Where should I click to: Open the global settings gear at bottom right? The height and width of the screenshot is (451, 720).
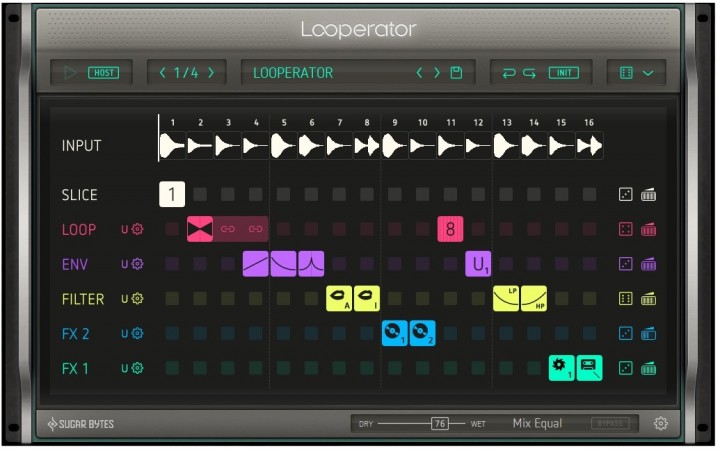pyautogui.click(x=660, y=424)
